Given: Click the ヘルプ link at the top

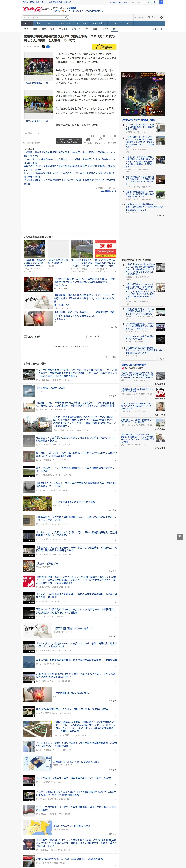Looking at the screenshot, I should point(127,2).
